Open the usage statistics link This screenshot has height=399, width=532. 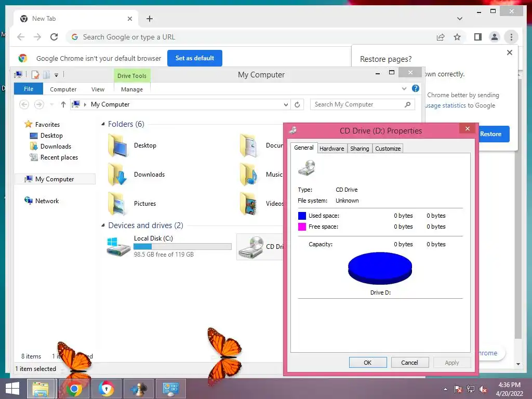[x=445, y=105]
